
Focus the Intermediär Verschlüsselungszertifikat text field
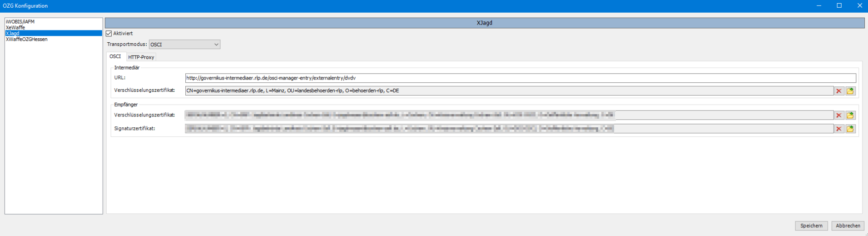click(x=509, y=91)
